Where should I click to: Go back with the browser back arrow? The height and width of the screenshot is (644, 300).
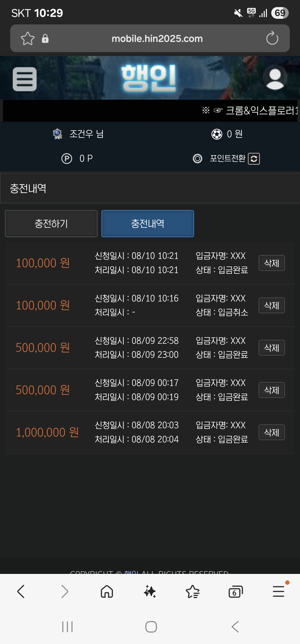tap(21, 591)
